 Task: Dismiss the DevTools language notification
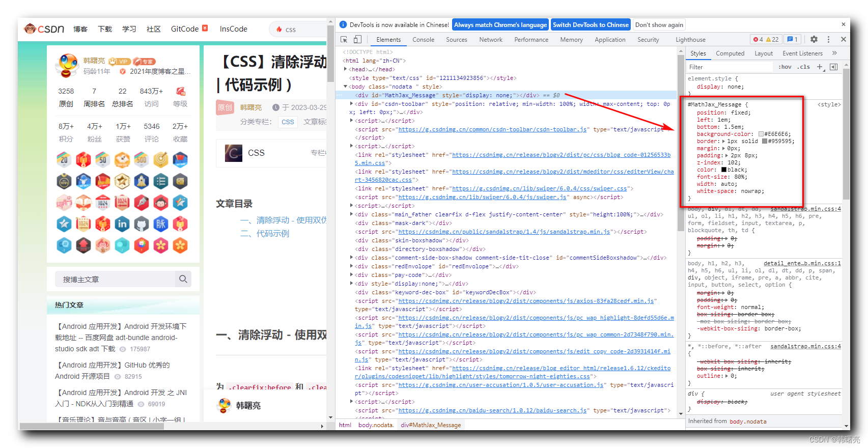pos(844,24)
